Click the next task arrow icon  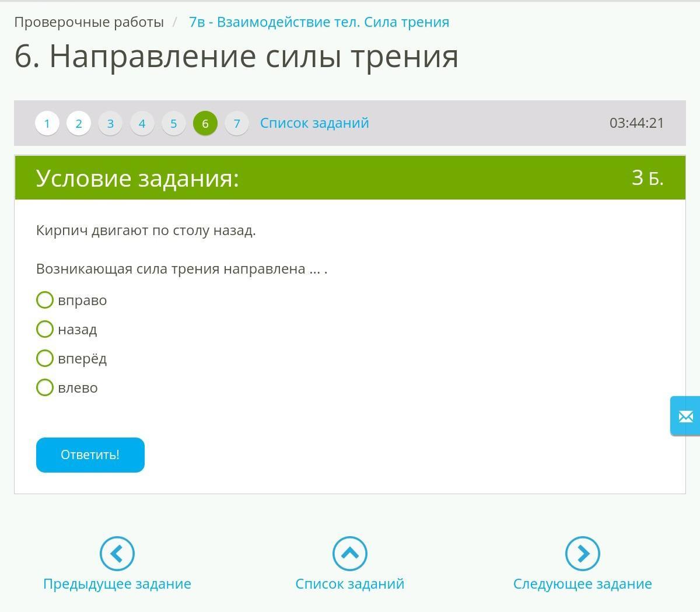(x=583, y=553)
